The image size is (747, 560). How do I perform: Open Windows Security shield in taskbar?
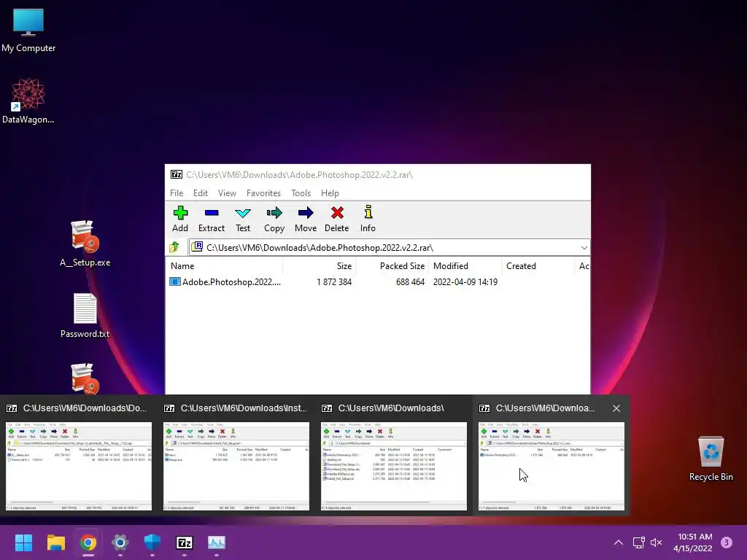152,542
